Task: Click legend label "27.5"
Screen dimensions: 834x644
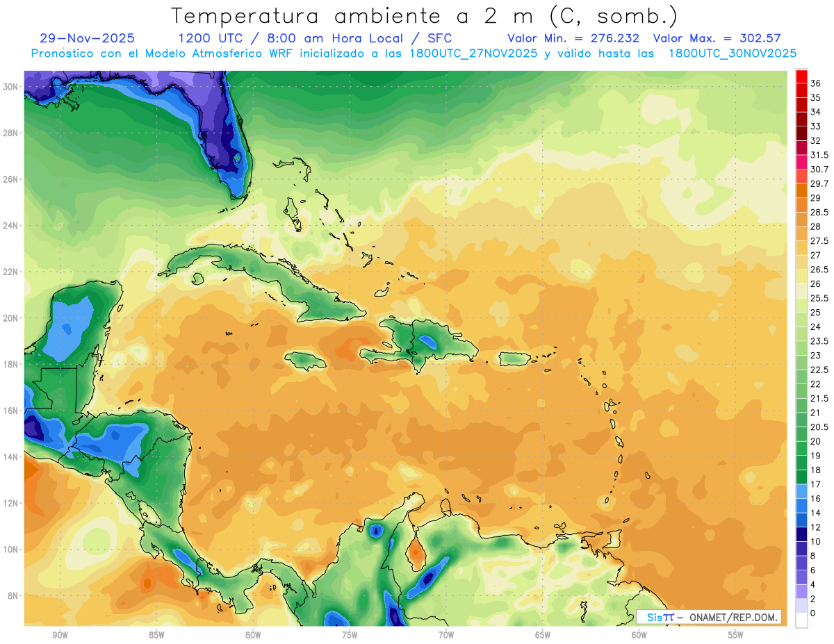Action: point(819,240)
